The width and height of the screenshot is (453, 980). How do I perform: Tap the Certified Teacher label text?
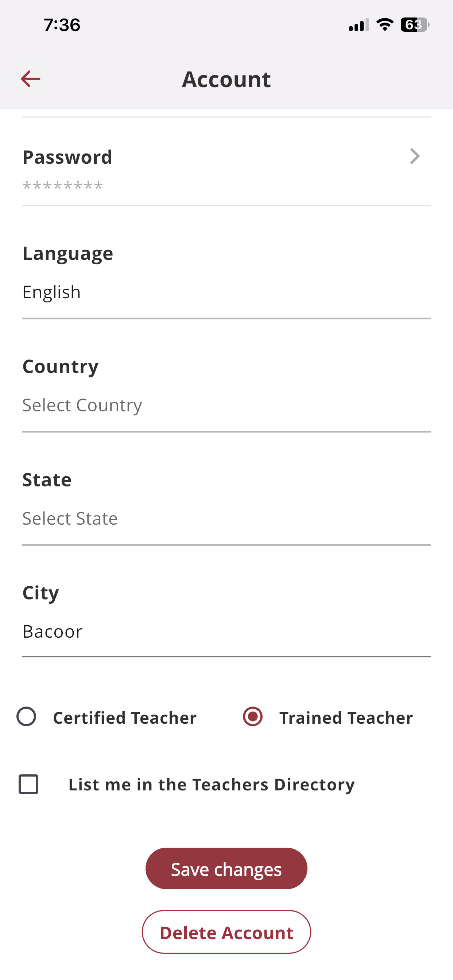pos(125,718)
